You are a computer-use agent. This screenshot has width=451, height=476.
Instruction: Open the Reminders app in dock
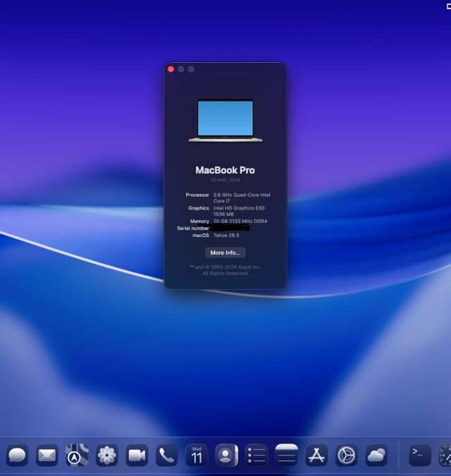[x=257, y=456]
